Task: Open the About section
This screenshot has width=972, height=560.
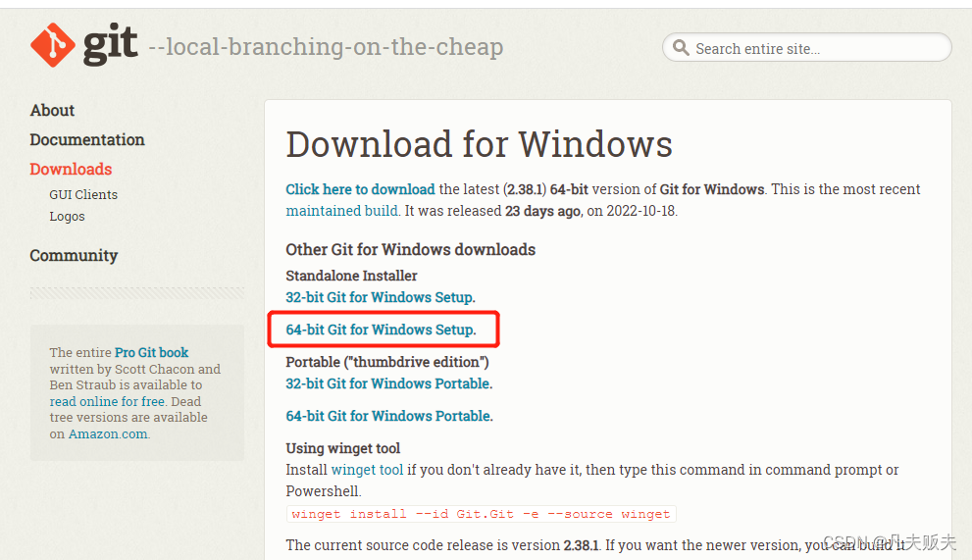Action: pos(52,111)
